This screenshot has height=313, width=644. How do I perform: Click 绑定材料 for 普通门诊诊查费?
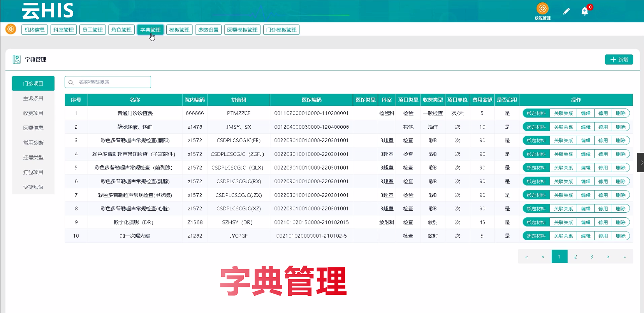536,114
